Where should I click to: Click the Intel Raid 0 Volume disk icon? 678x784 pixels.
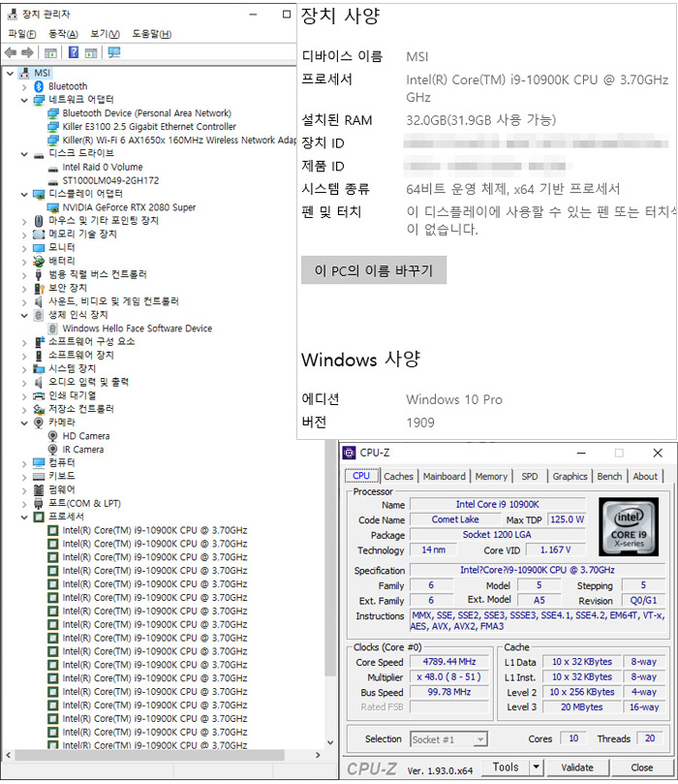pyautogui.click(x=53, y=168)
